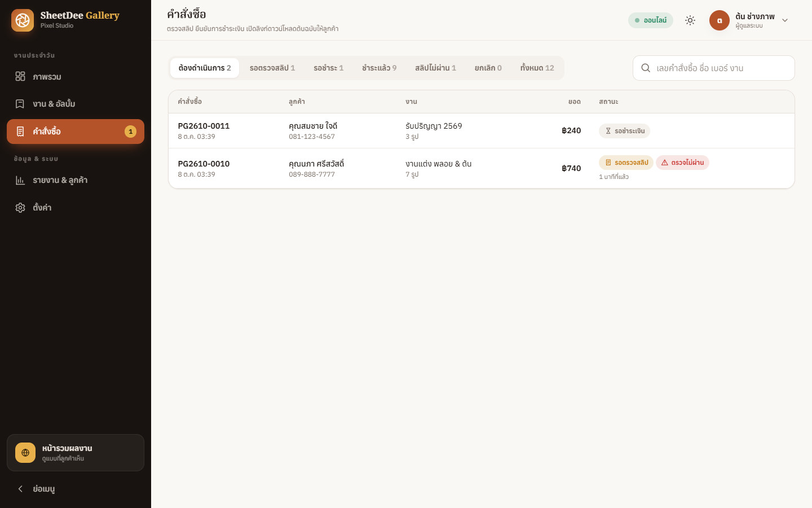Toggle light/dark theme sun icon
The height and width of the screenshot is (508, 812).
[x=690, y=20]
